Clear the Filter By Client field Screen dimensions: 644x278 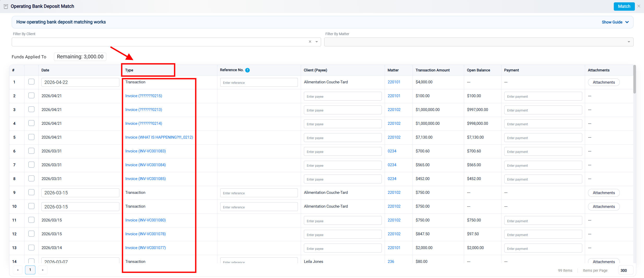point(310,42)
